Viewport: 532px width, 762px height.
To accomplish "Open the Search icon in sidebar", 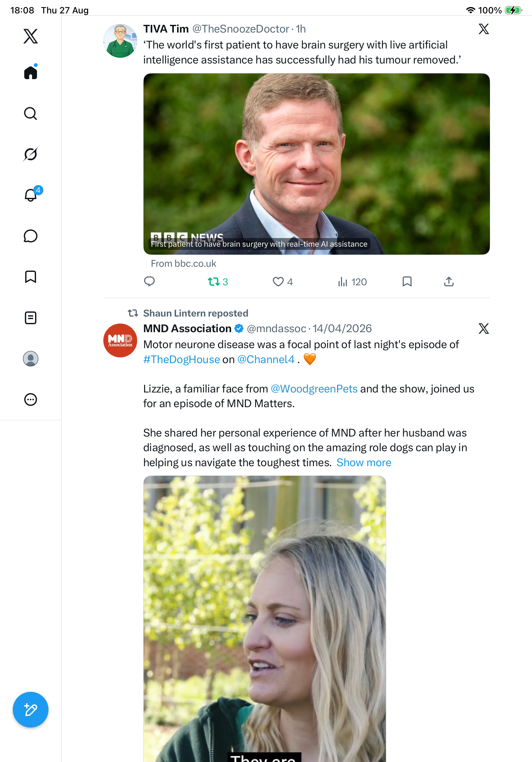I will [31, 114].
